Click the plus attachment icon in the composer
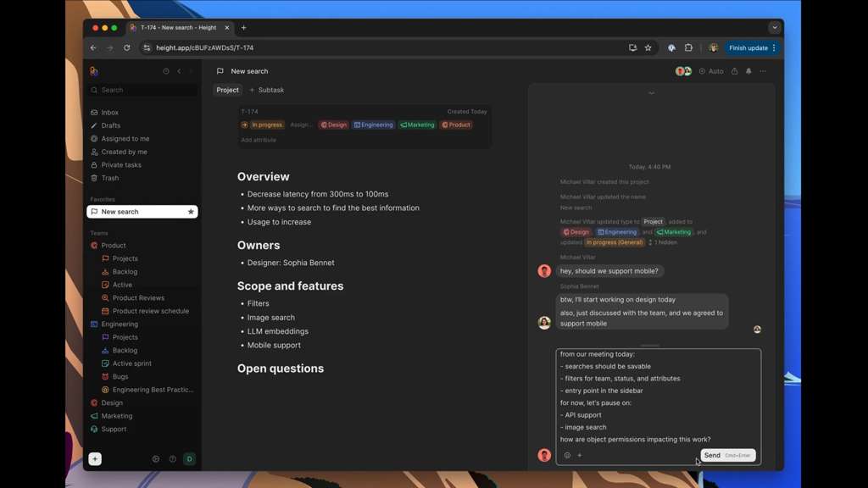 pos(580,456)
